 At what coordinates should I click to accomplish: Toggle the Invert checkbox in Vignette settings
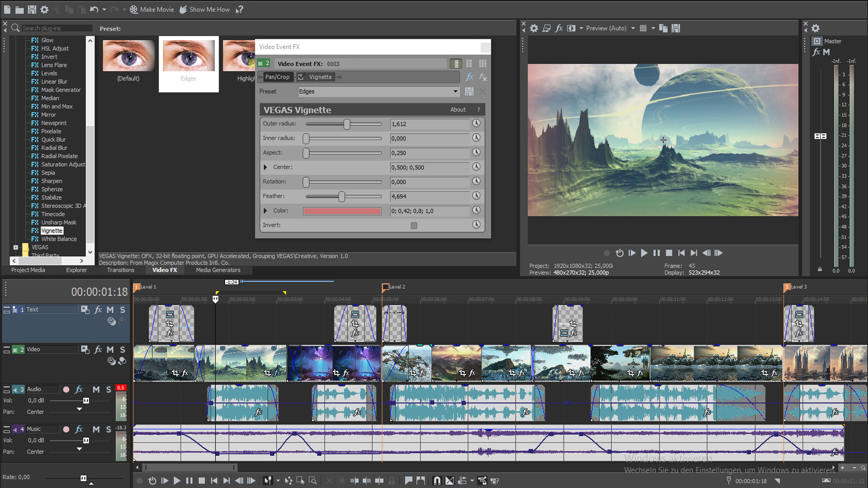coord(414,225)
